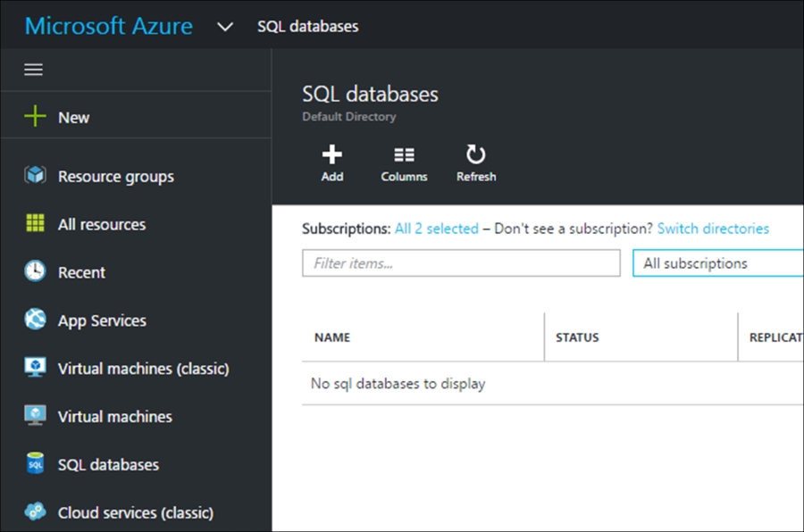This screenshot has width=804, height=532.
Task: Select New in the sidebar
Action: (x=74, y=117)
